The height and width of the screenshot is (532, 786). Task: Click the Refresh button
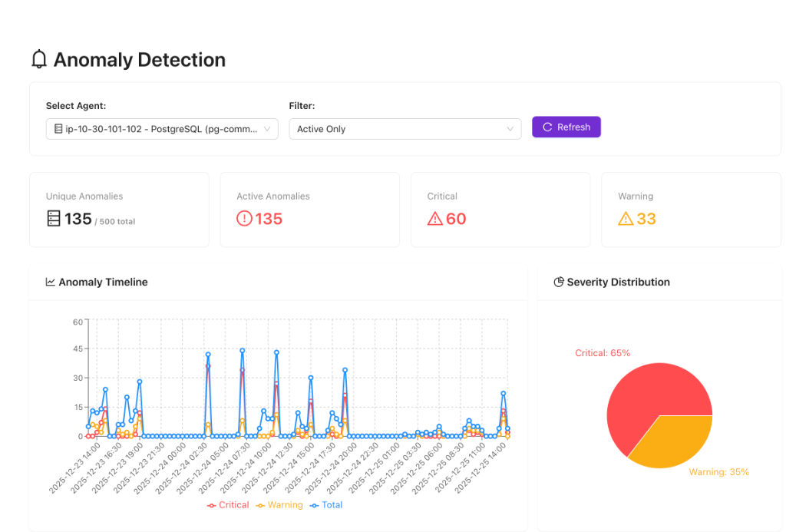(566, 127)
